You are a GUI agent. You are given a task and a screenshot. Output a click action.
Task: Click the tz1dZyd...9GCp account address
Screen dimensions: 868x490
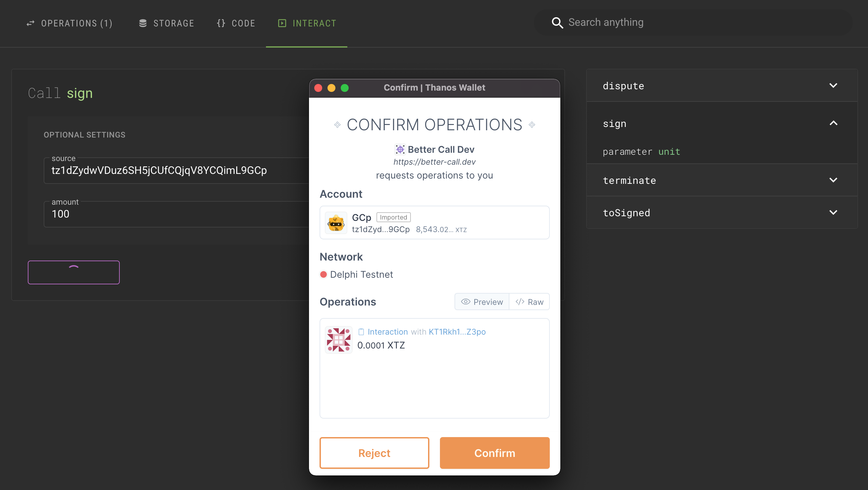(x=381, y=229)
